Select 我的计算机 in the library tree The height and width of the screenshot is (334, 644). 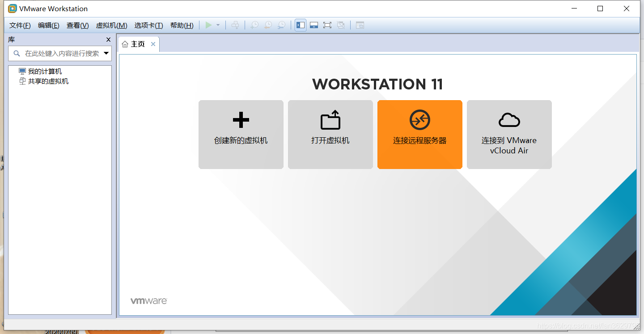[x=45, y=72]
